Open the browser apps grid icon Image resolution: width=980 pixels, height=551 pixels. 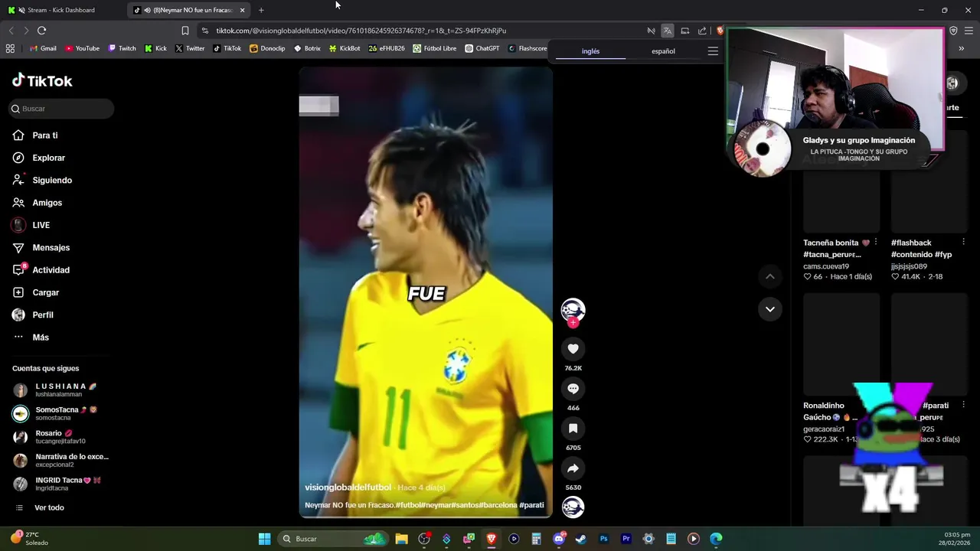(x=10, y=48)
